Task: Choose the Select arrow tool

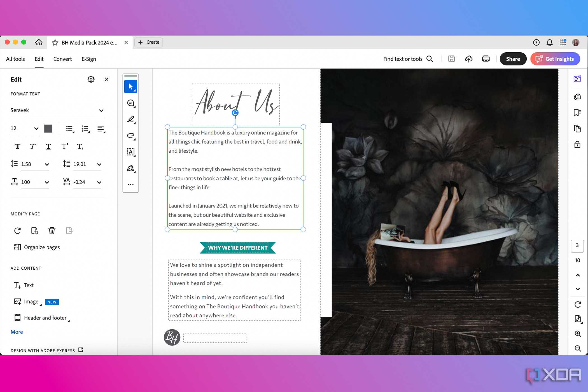Action: coord(130,87)
